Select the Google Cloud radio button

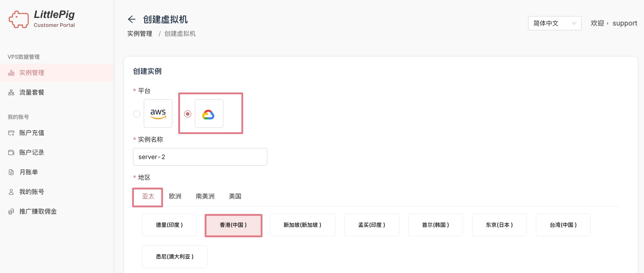tap(188, 114)
